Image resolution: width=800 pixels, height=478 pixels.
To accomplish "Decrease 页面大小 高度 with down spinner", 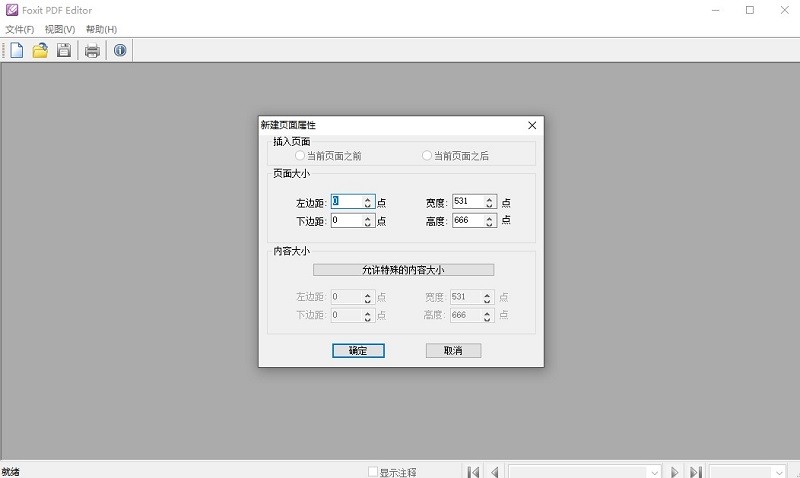I will (x=489, y=224).
